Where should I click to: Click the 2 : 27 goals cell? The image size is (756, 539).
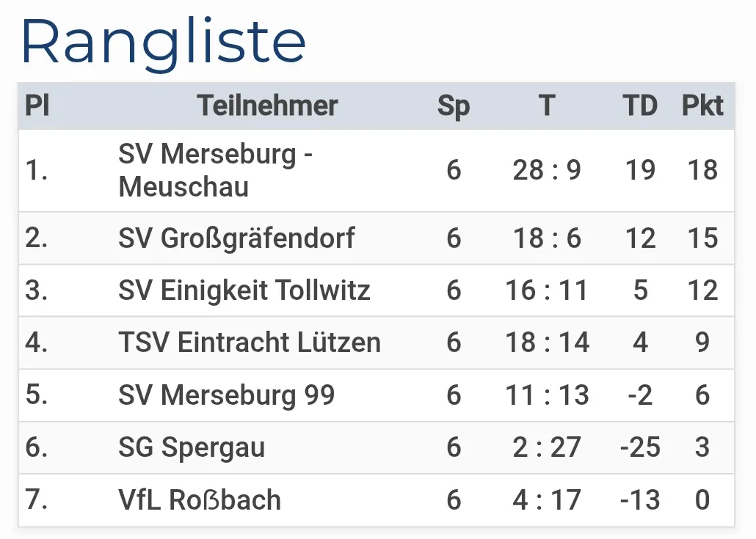tap(547, 447)
